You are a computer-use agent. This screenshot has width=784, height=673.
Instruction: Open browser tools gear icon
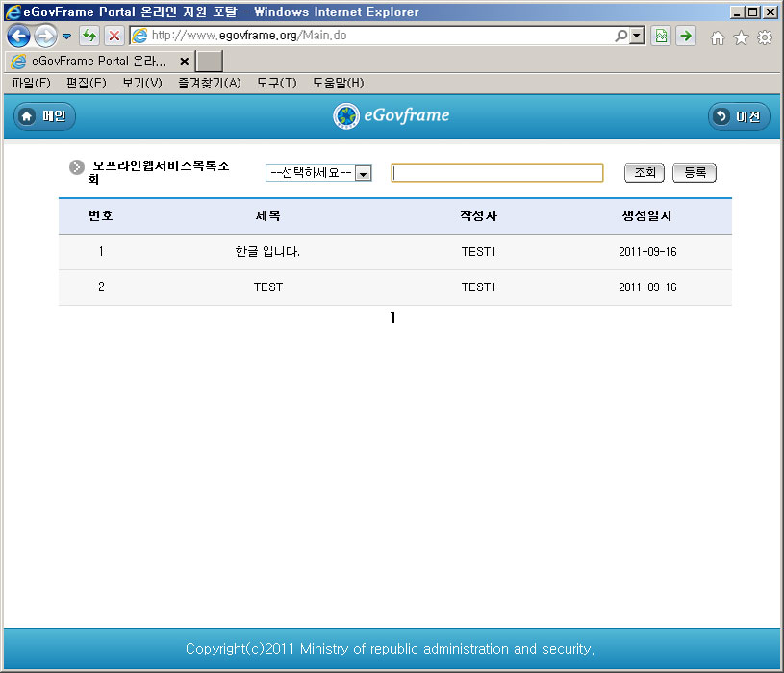click(x=765, y=37)
